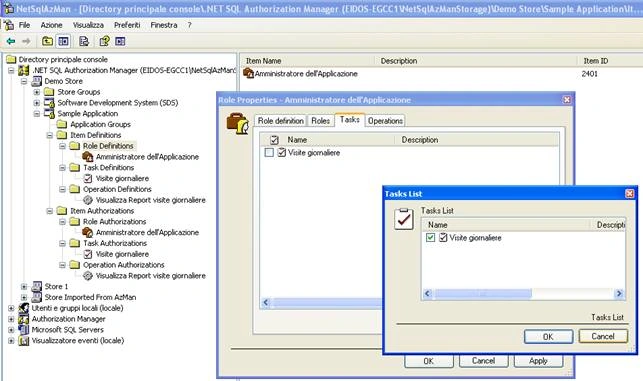Viewport: 643px width, 381px height.
Task: Click Visite giornaliere icon under Task Authorizations
Action: (88, 254)
